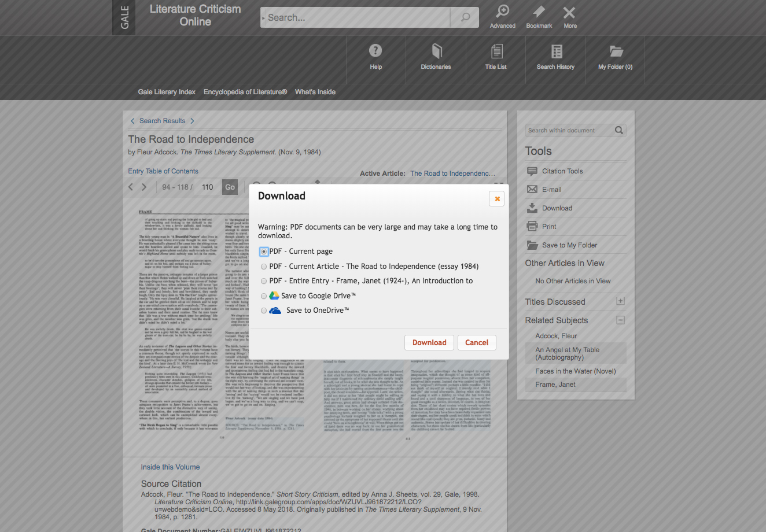Click the Google Drive logo icon
766x532 pixels.
pyautogui.click(x=274, y=295)
